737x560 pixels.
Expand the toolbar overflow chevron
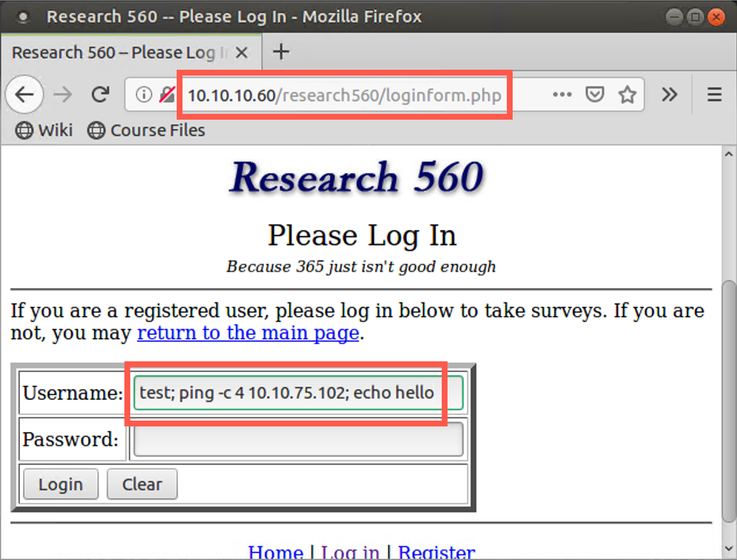670,94
